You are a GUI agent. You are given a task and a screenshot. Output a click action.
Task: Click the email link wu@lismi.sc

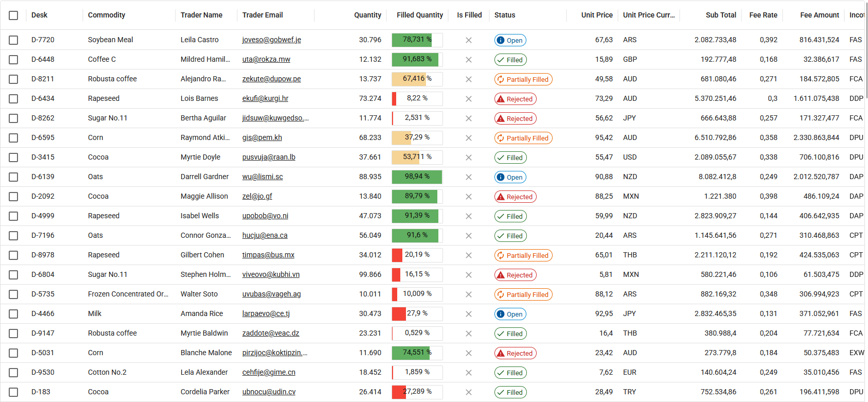point(262,177)
